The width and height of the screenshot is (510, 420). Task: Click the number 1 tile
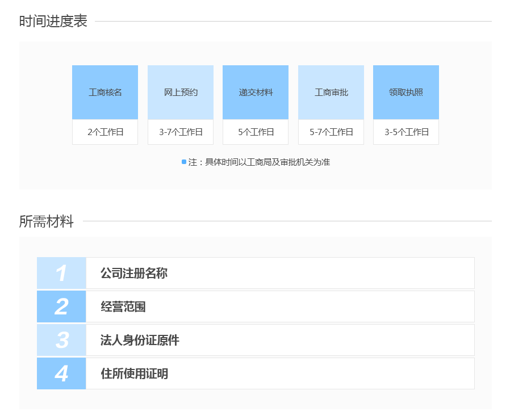click(61, 273)
